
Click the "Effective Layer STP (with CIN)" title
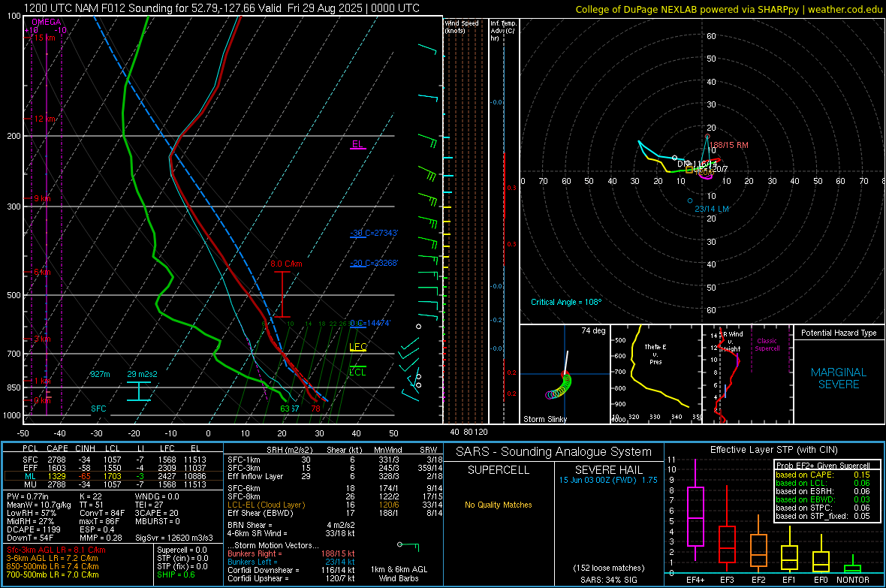click(x=773, y=450)
